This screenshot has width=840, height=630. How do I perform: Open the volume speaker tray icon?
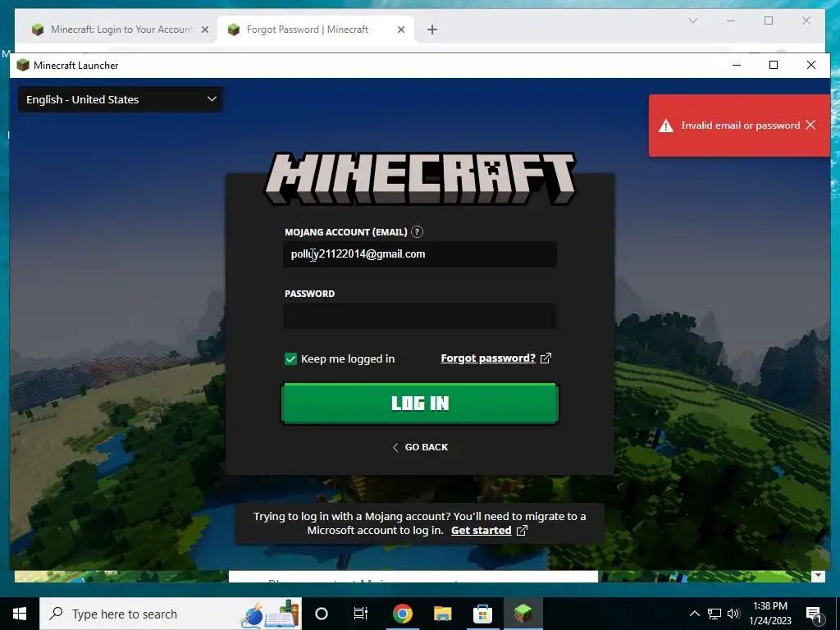pos(733,614)
